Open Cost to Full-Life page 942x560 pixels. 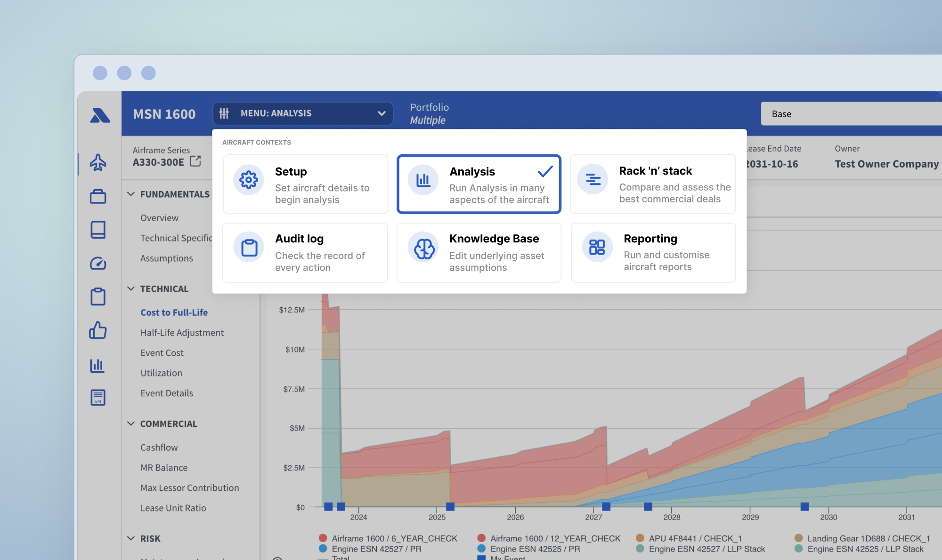[174, 312]
